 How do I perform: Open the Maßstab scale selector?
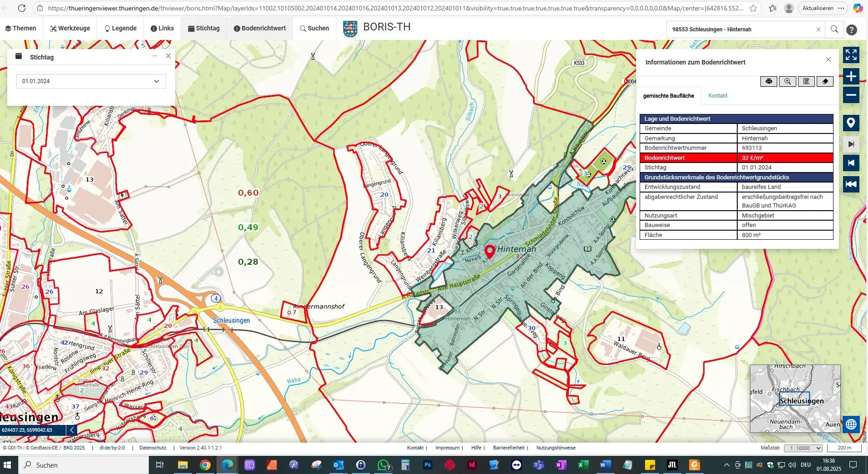(803, 448)
